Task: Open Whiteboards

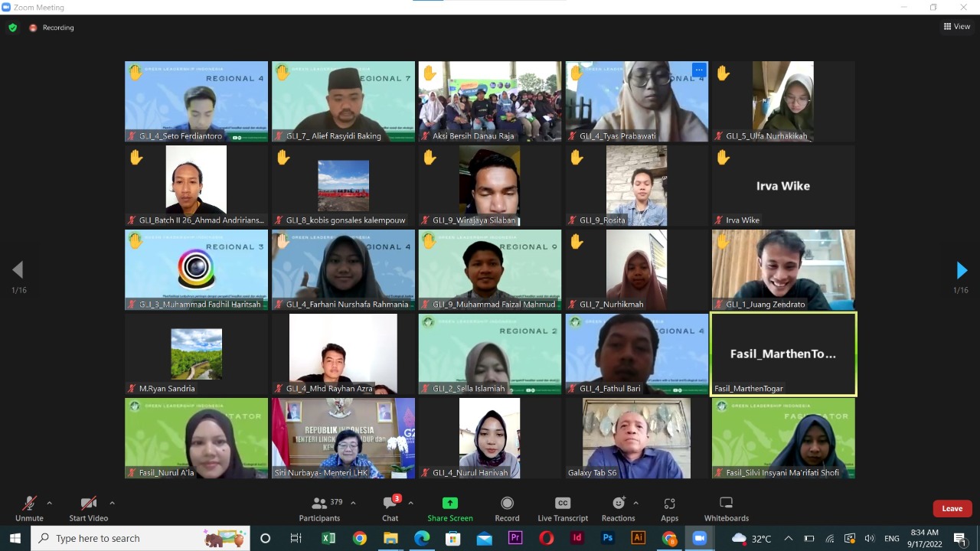Action: tap(726, 508)
